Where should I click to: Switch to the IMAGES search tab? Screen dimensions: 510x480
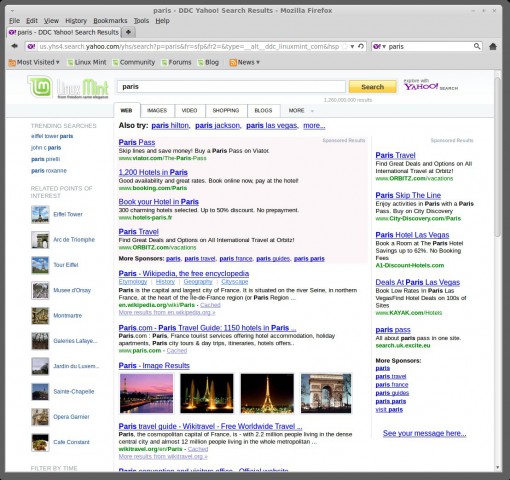point(157,111)
